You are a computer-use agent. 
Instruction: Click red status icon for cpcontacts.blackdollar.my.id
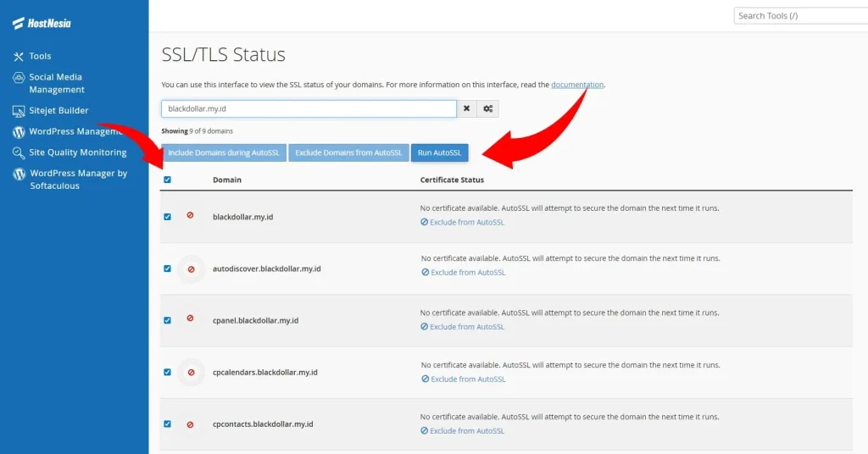(190, 424)
